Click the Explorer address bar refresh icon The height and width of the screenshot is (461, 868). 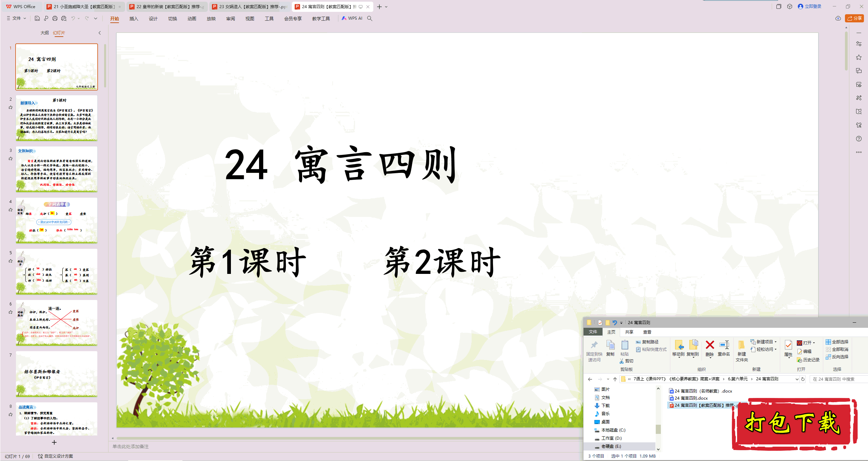pyautogui.click(x=803, y=379)
